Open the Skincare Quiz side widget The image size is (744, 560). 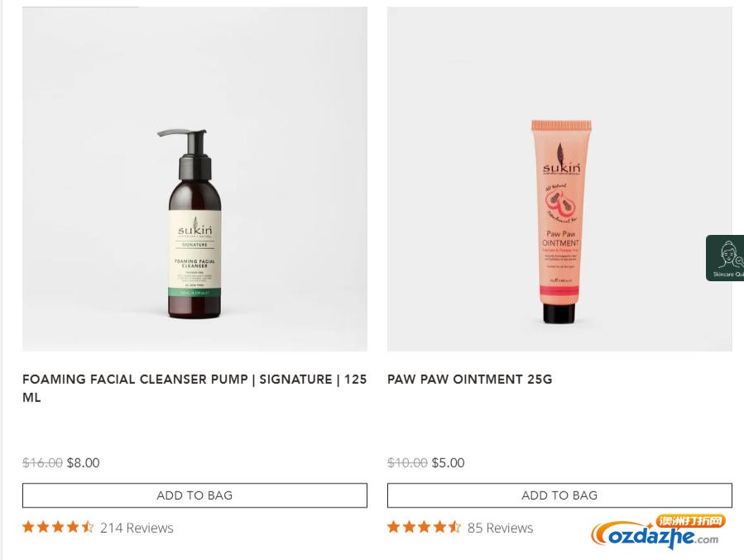(x=725, y=258)
